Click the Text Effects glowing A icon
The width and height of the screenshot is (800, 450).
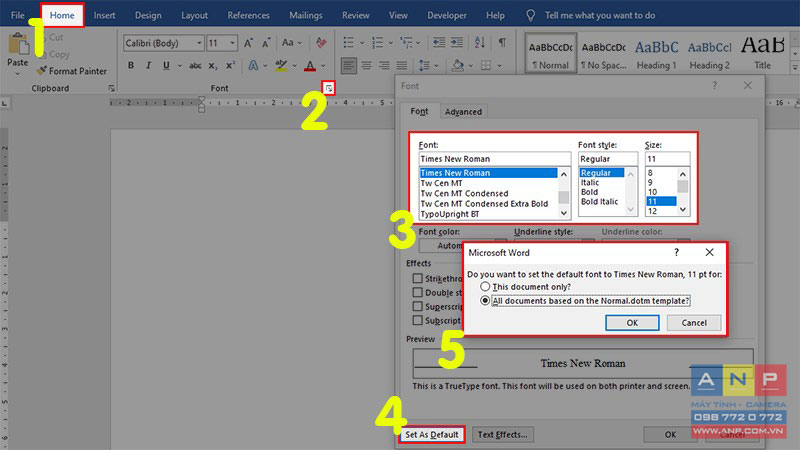(253, 65)
